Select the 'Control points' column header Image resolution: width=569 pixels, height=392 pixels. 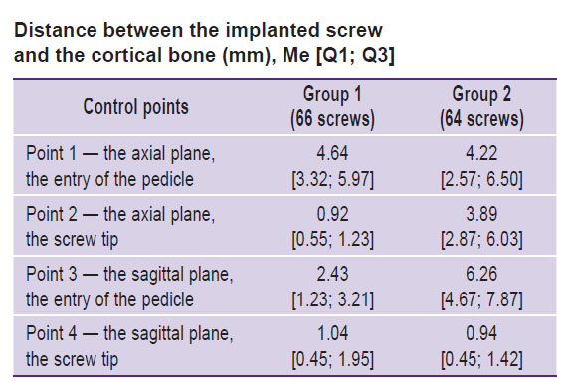[x=135, y=107]
